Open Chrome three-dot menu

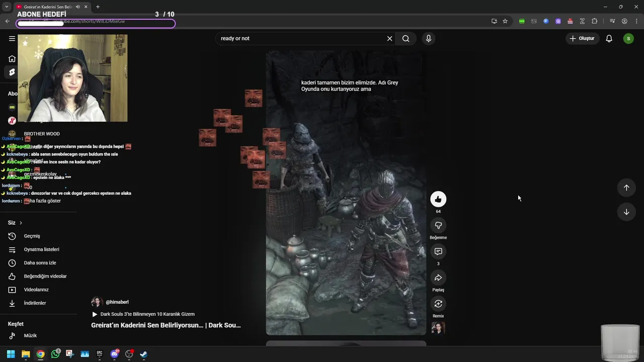click(x=636, y=21)
